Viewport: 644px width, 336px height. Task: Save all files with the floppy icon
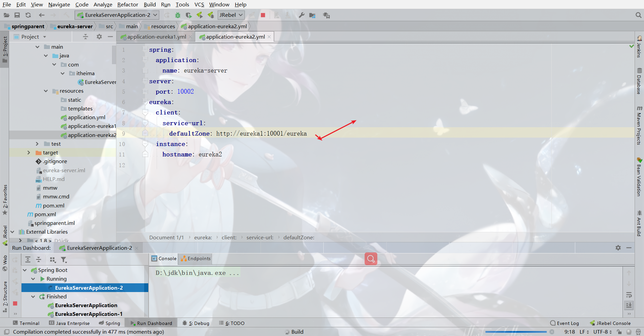pos(17,15)
